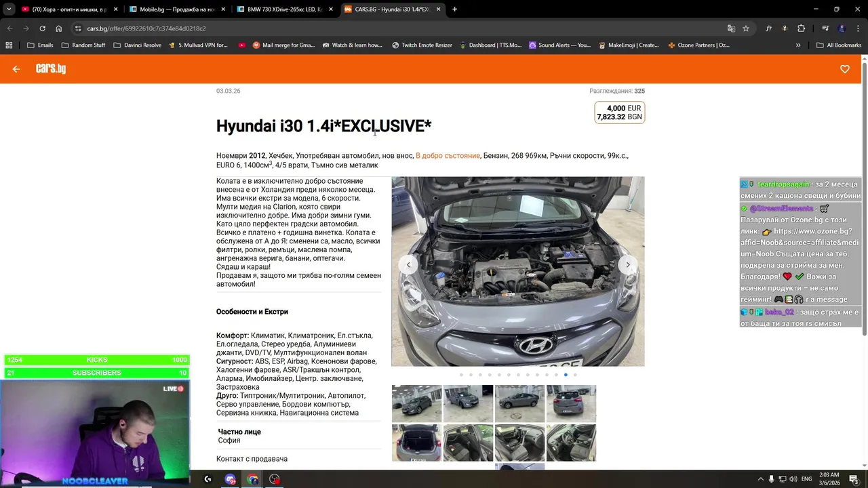Open the Apps grid in bookmarks bar
This screenshot has height=488, width=868.
[9, 45]
